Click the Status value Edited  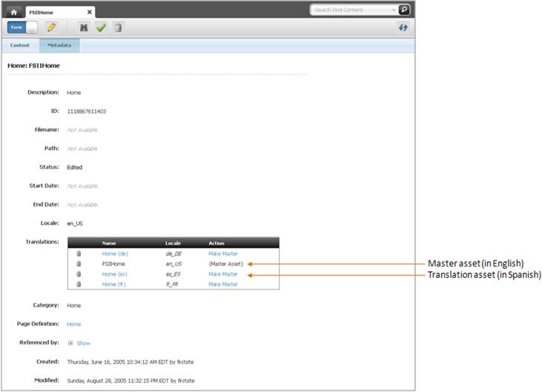tap(75, 167)
